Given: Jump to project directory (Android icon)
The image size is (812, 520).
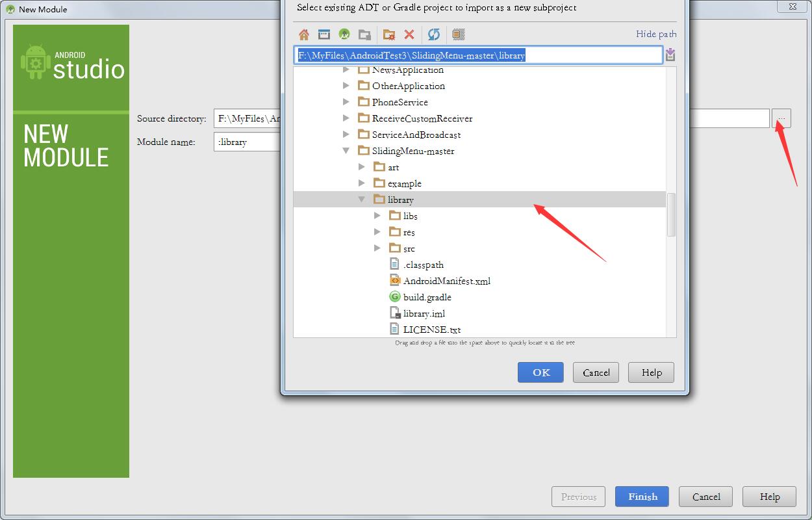Looking at the screenshot, I should tap(344, 34).
